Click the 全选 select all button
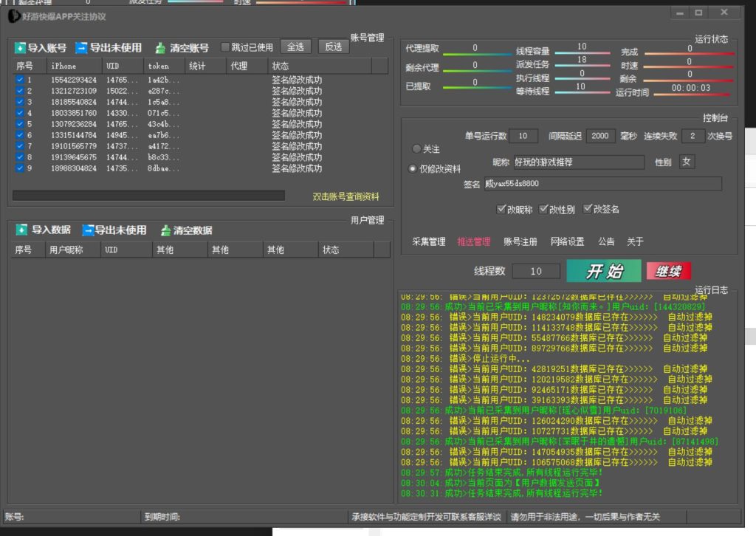This screenshot has height=536, width=756. pyautogui.click(x=295, y=47)
